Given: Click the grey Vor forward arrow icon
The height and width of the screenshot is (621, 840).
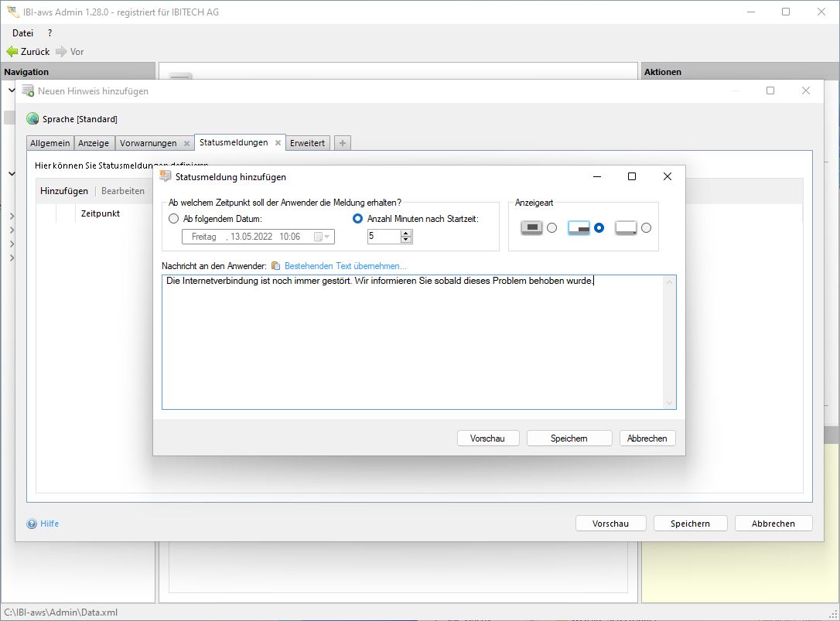Looking at the screenshot, I should point(61,52).
